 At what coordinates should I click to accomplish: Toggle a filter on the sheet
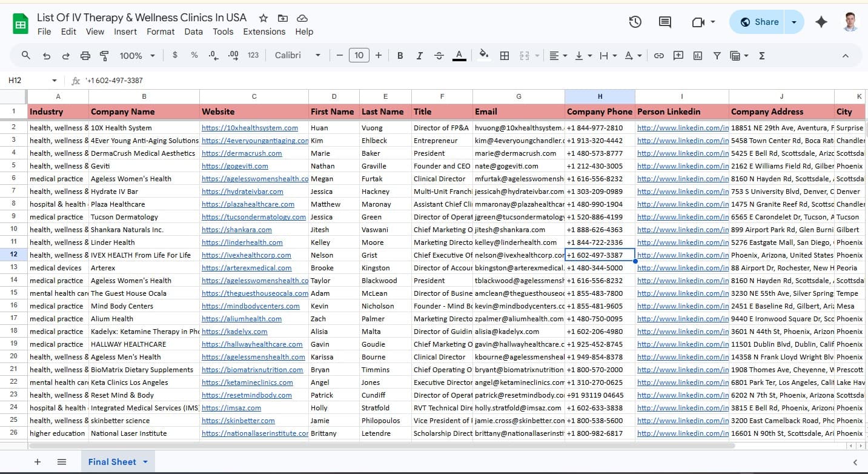717,55
